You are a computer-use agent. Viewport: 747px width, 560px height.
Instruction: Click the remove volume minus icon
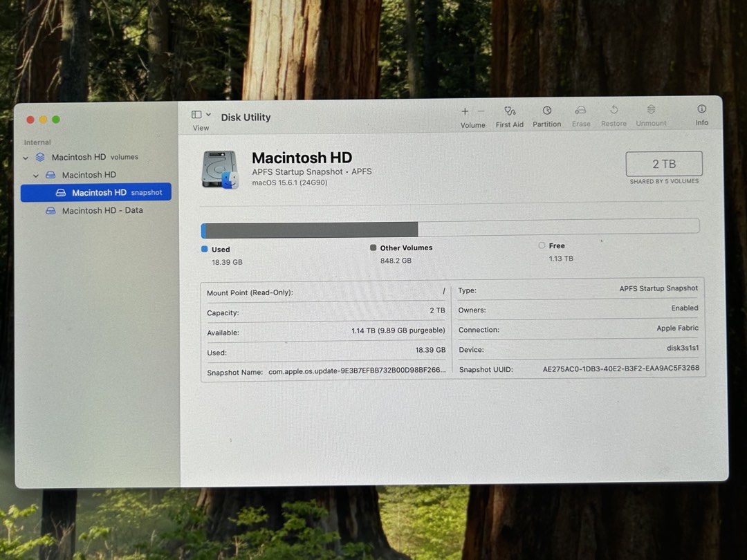(x=481, y=111)
